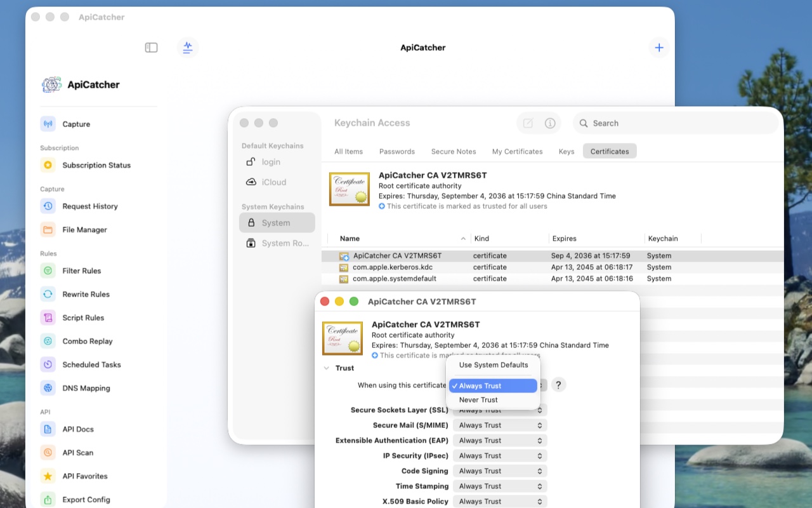Viewport: 812px width, 508px height.
Task: Open Capture in ApiCatcher sidebar
Action: pos(98,124)
